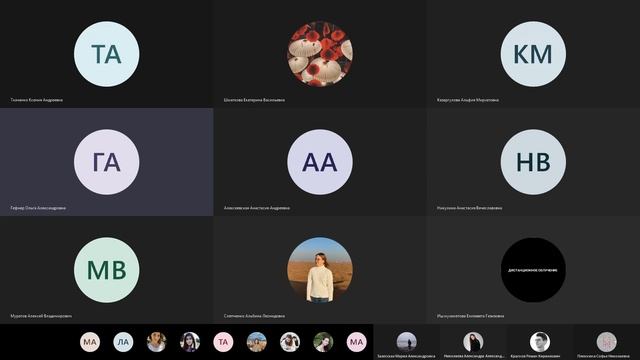This screenshot has height=360, width=640.
Task: Select the green MB participant avatar
Action: [107, 270]
